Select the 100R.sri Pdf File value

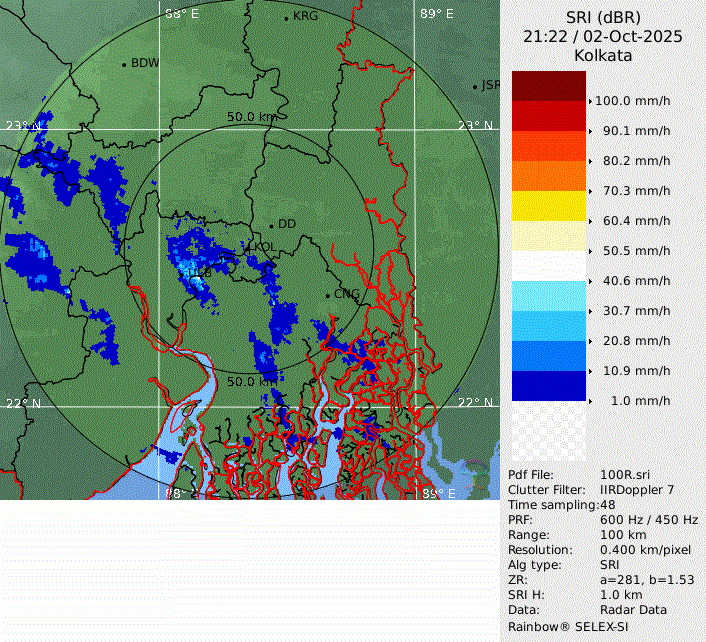point(623,475)
